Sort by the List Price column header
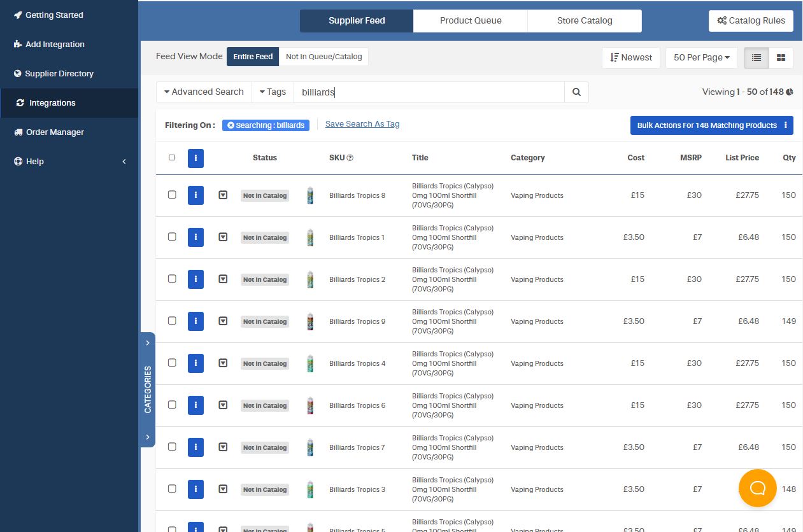803x532 pixels. [742, 158]
